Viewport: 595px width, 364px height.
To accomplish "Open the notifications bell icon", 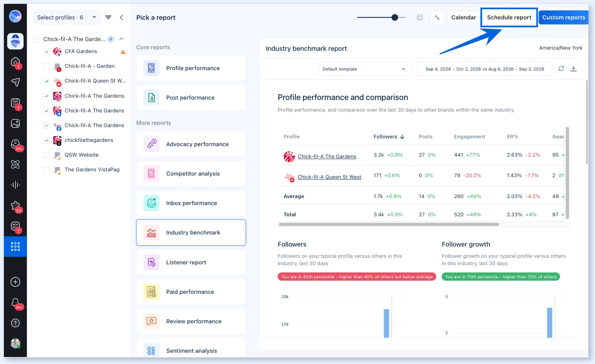I will click(15, 303).
